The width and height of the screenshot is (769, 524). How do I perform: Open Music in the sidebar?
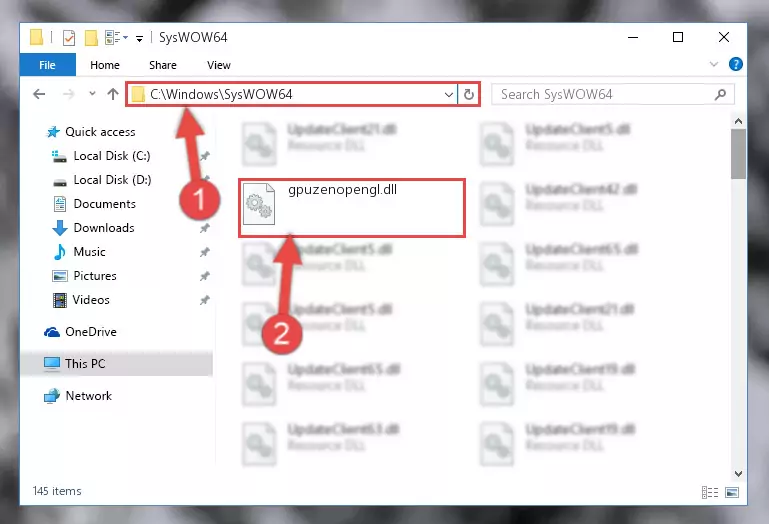tap(89, 252)
